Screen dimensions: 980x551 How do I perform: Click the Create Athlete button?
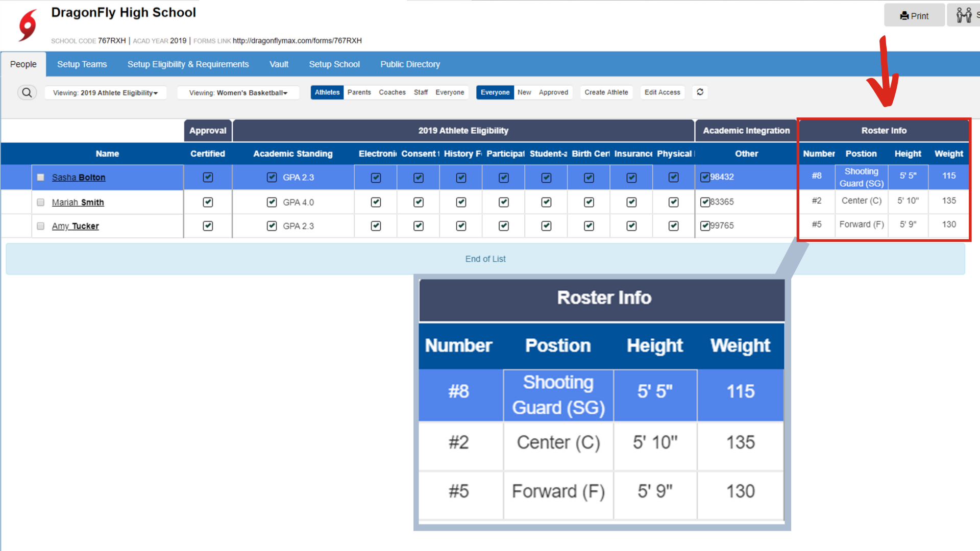606,92
